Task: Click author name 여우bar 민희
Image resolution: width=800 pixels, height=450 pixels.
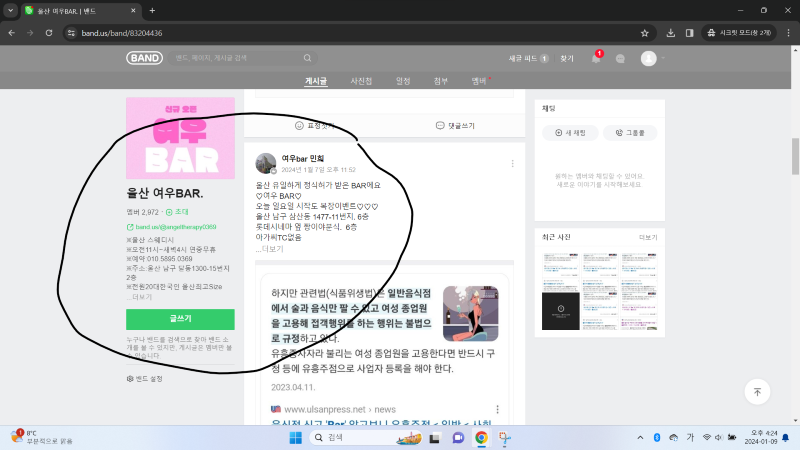Action: tap(303, 159)
